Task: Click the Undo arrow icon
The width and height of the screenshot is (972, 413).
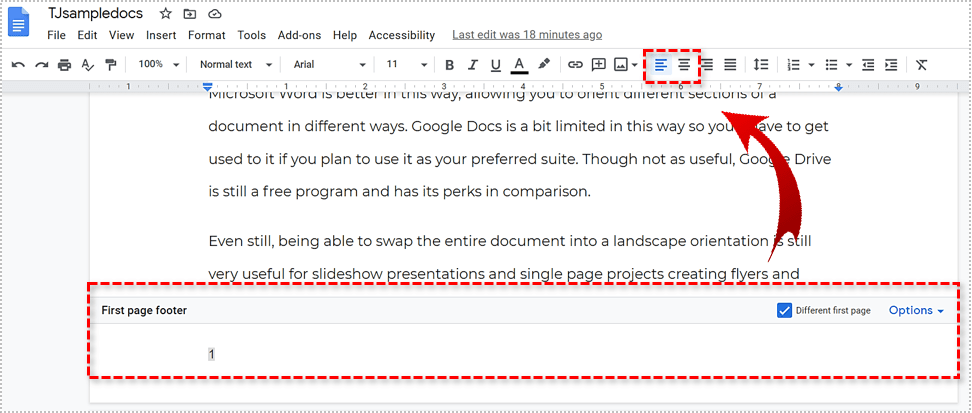Action: (x=18, y=65)
